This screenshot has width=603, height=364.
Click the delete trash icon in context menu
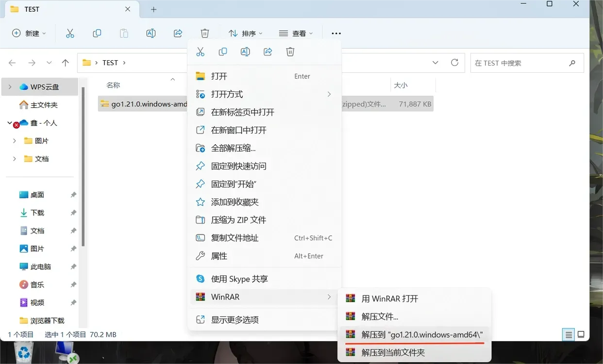point(290,52)
